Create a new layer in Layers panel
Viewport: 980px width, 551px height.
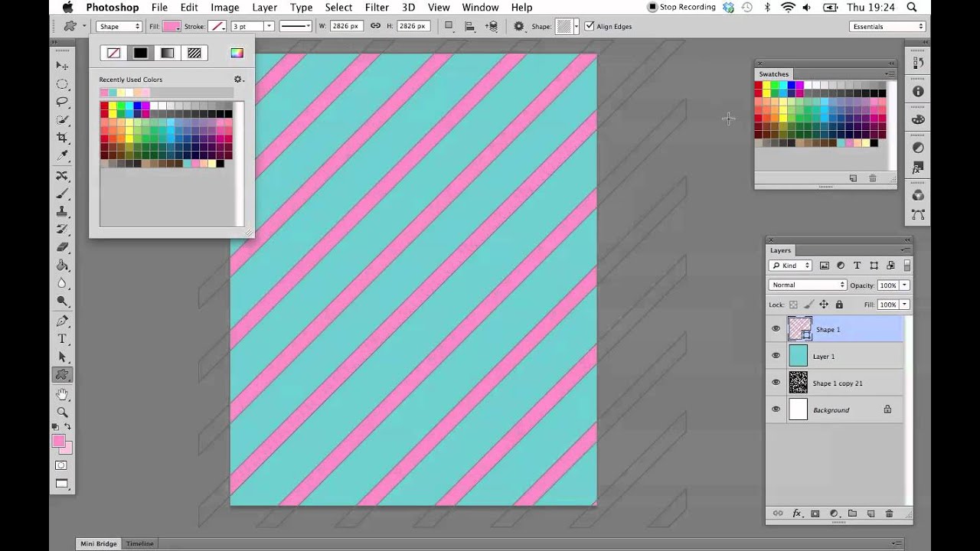coord(871,514)
